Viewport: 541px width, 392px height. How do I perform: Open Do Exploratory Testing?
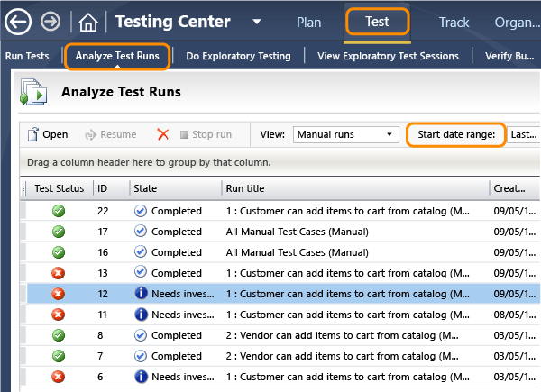[x=238, y=56]
